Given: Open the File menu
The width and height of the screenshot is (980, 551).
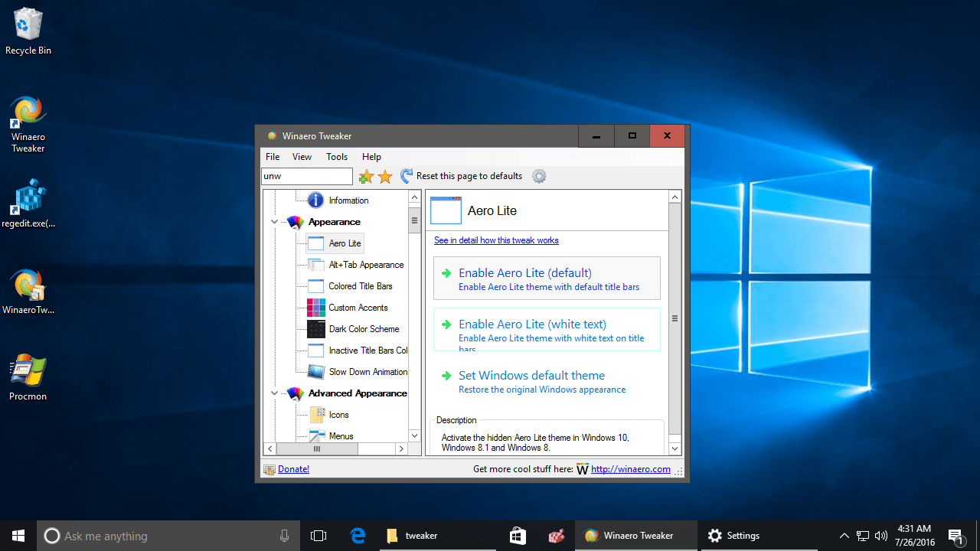Looking at the screenshot, I should tap(273, 156).
